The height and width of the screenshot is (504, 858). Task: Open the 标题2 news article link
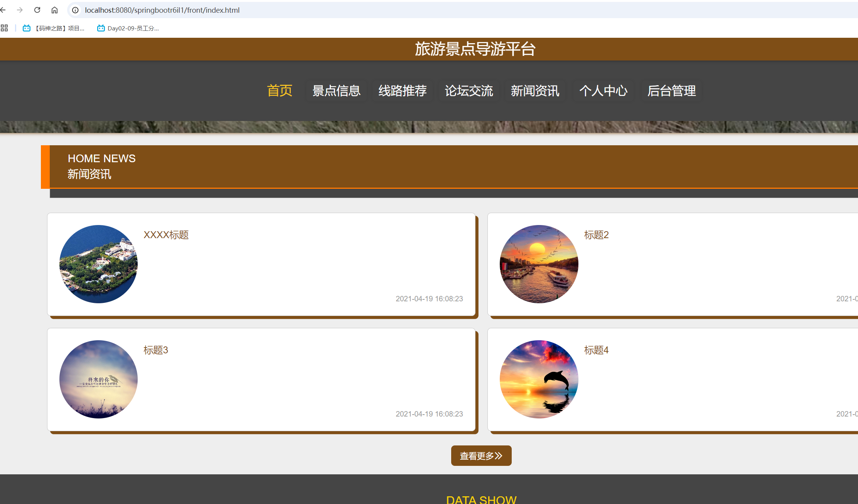(596, 235)
